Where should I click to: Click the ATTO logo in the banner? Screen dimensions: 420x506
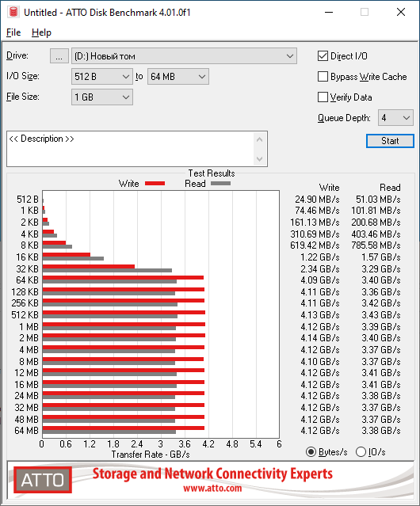click(x=43, y=480)
